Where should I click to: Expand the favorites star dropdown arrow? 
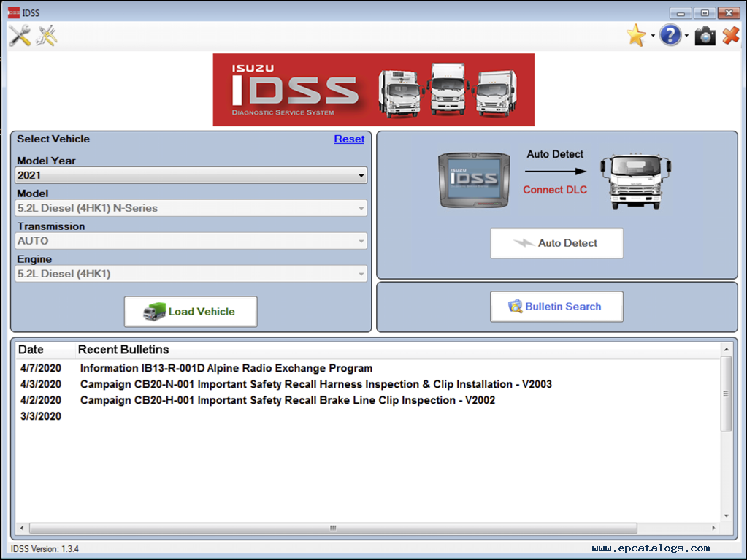click(653, 36)
